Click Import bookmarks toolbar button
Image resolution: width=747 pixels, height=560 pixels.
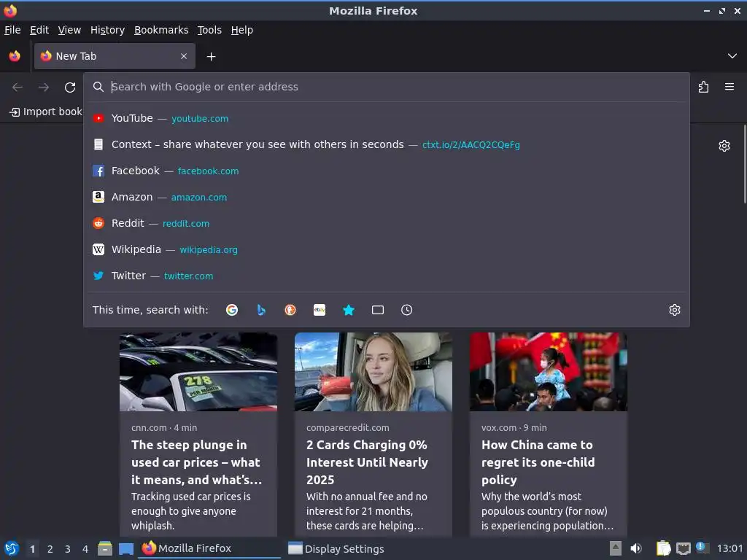coord(46,112)
